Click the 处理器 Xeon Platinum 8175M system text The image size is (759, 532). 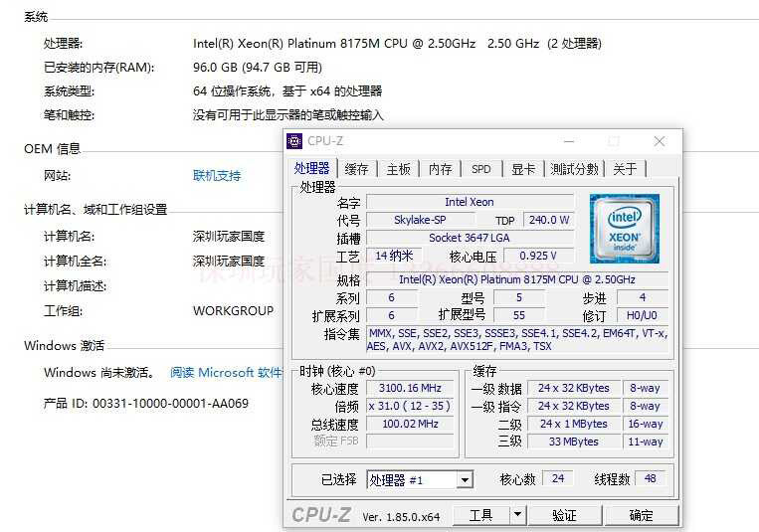pos(397,44)
